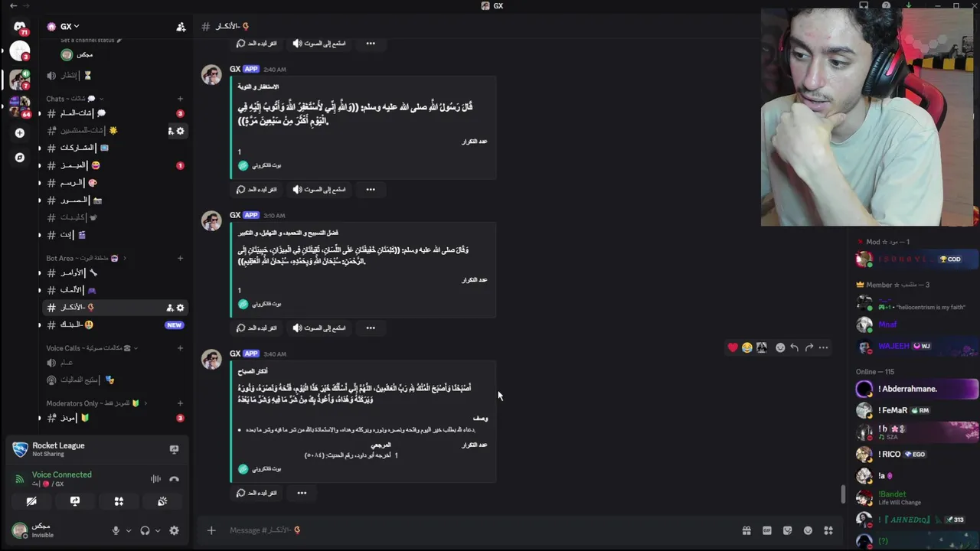
Task: Open noise suppression waveform icon
Action: (155, 479)
